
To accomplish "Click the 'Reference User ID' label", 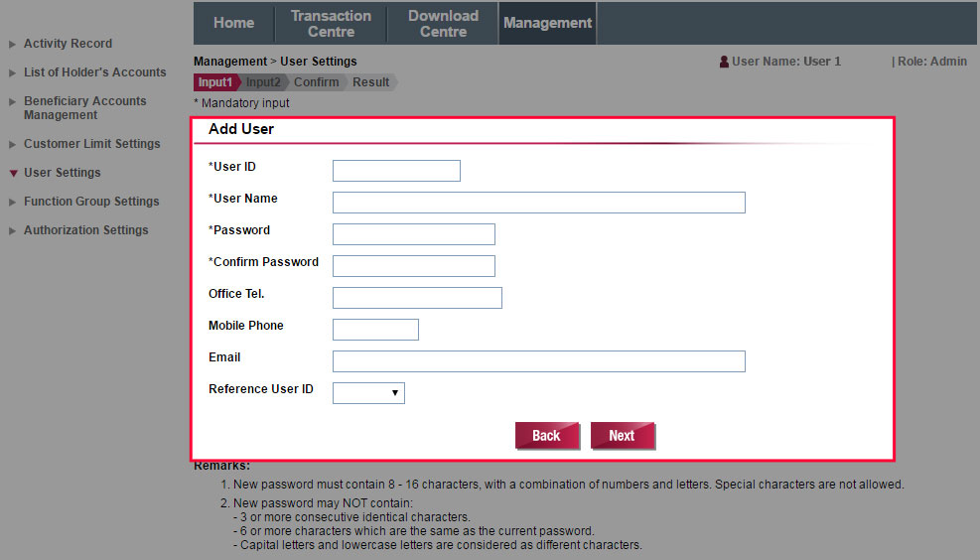I will click(x=260, y=389).
